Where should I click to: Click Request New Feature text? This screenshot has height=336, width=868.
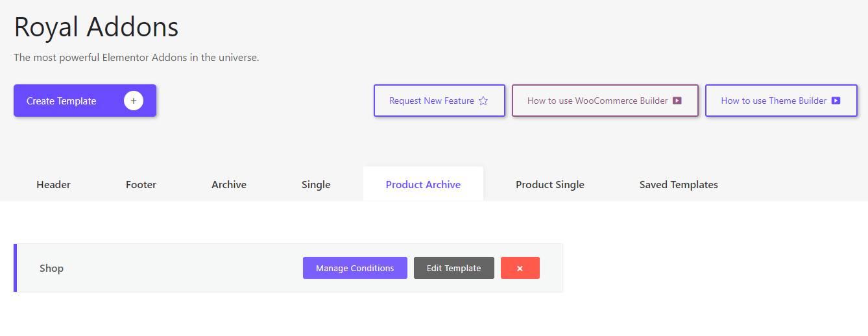pos(431,101)
